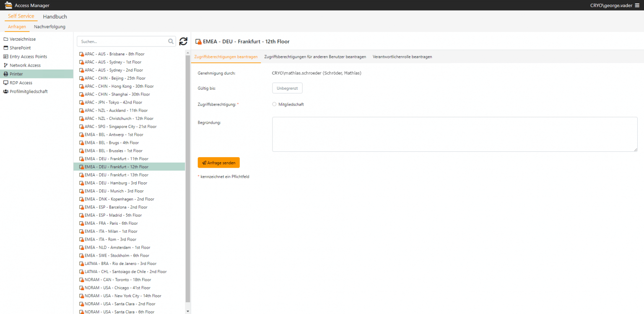
Task: Switch to Nachverfolgung tab
Action: (x=49, y=27)
